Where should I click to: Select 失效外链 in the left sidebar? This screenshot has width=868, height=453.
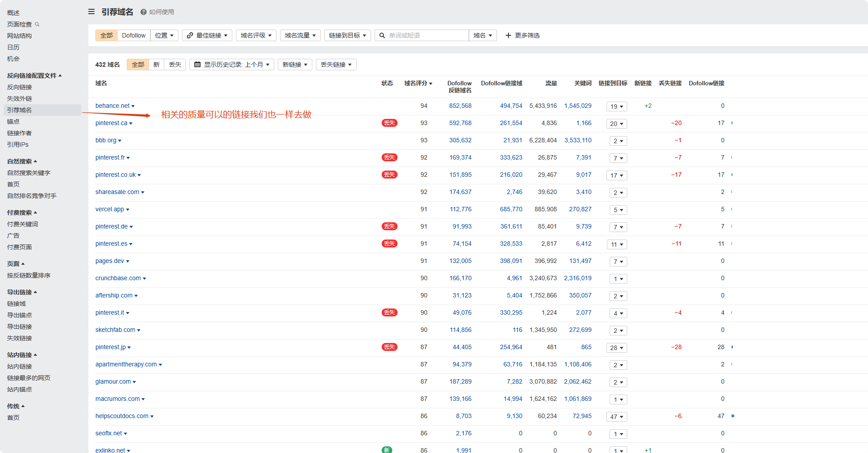(x=19, y=98)
